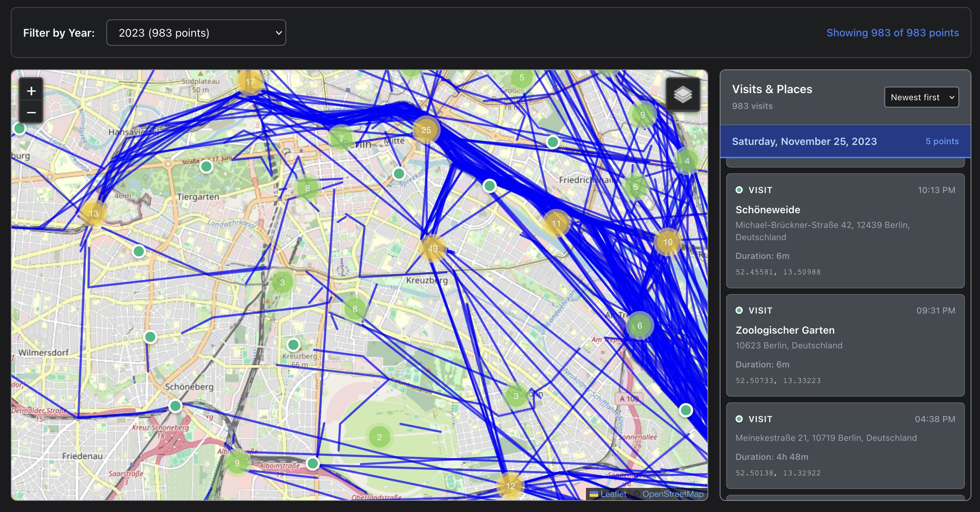Collapse Saturday, November 25, 2023 date header

click(844, 142)
